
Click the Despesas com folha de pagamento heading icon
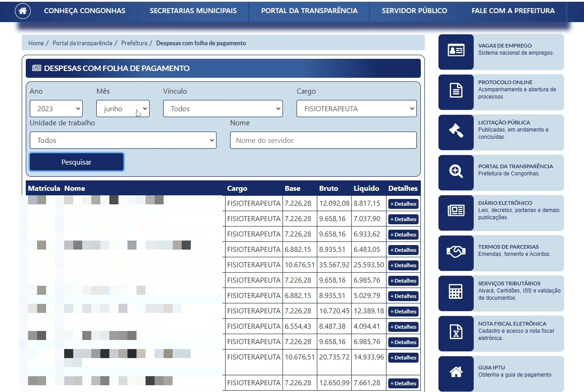coord(37,68)
